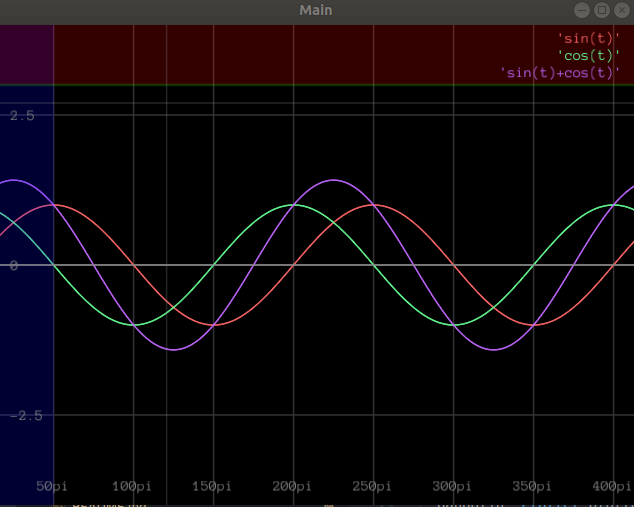
Task: Click the -2.5 y-axis label
Action: coord(26,416)
